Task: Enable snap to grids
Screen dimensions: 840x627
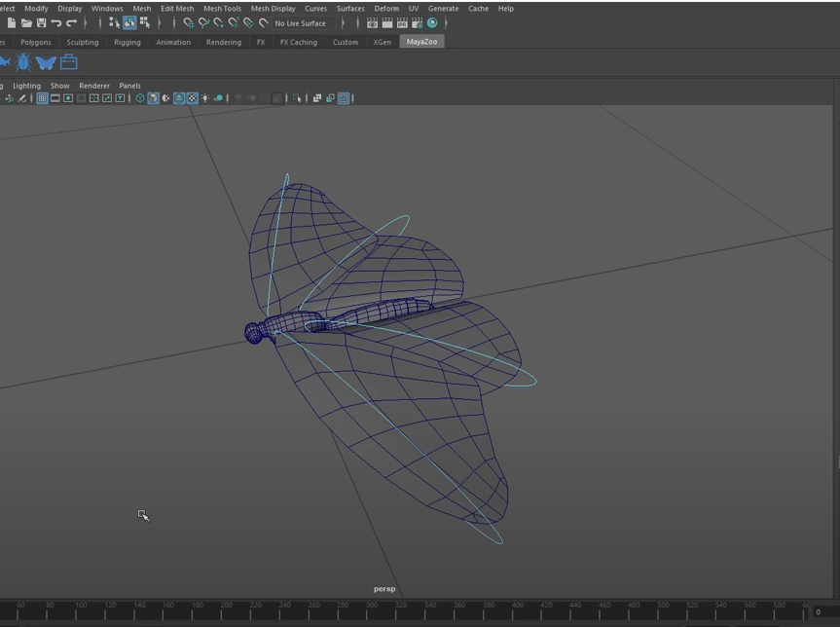Action: tap(188, 23)
